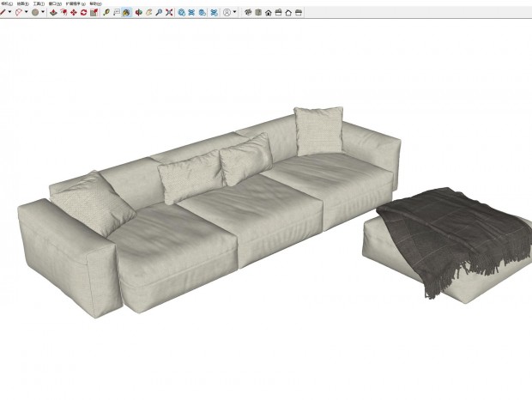Select the Scale tool
Screen dimensions: 532x400
[94, 13]
